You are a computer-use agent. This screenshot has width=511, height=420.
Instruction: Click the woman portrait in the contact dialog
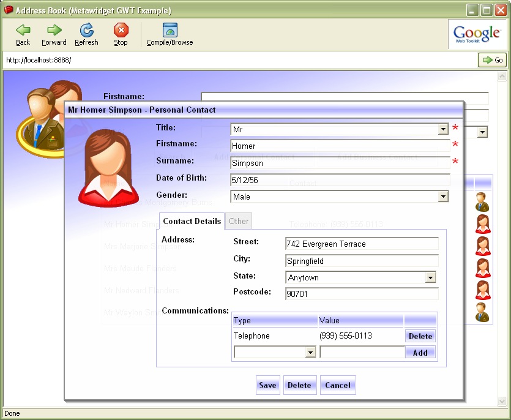pos(108,165)
